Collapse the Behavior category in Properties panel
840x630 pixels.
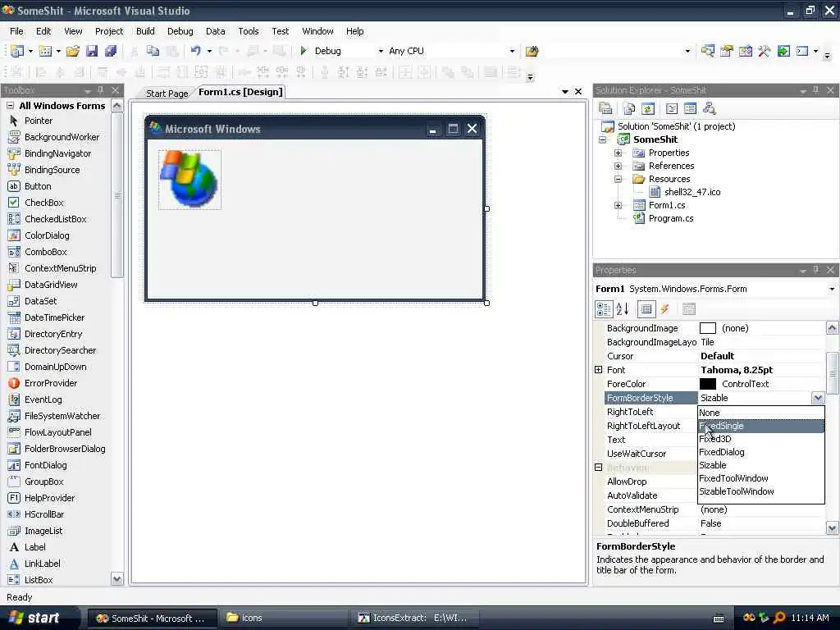[x=598, y=467]
